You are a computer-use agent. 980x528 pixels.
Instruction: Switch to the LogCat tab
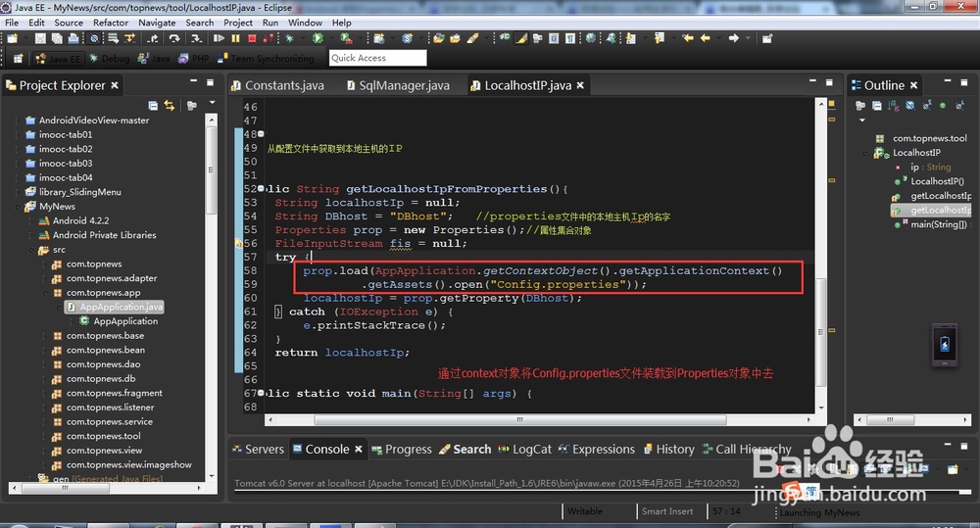(x=525, y=450)
